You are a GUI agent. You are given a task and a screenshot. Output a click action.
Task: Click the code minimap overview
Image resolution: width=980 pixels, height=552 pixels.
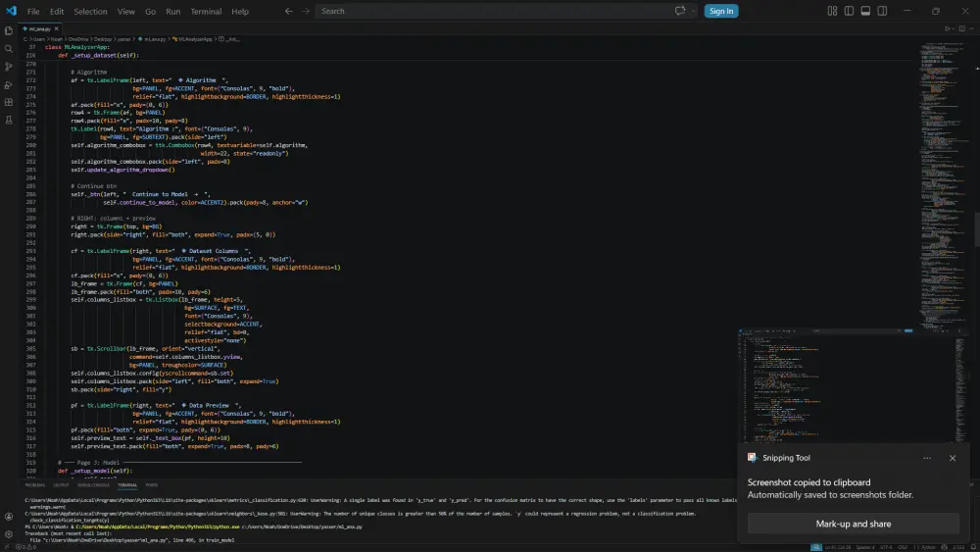tap(944, 187)
